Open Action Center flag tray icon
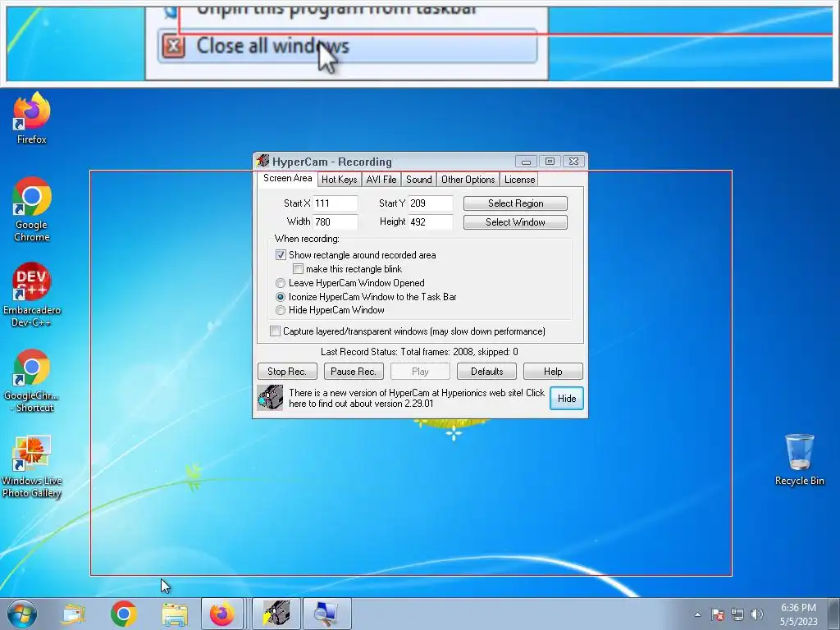Viewport: 840px width, 630px height. [718, 614]
